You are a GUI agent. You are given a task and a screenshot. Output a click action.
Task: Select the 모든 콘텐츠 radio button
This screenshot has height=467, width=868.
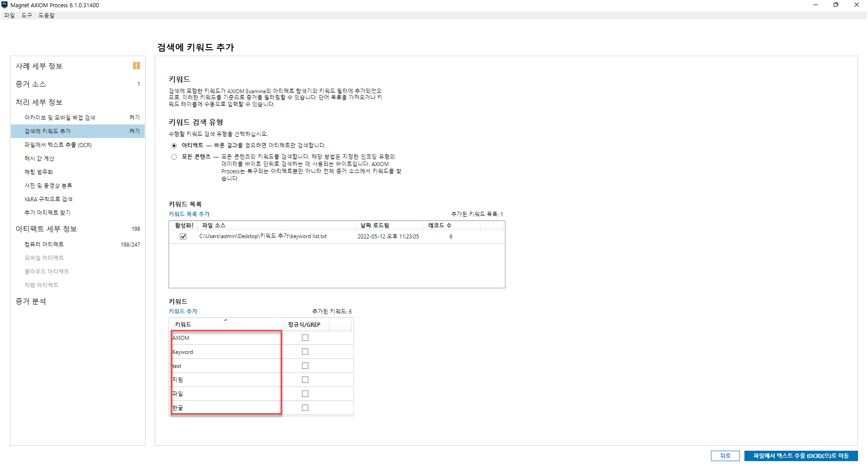[x=174, y=157]
